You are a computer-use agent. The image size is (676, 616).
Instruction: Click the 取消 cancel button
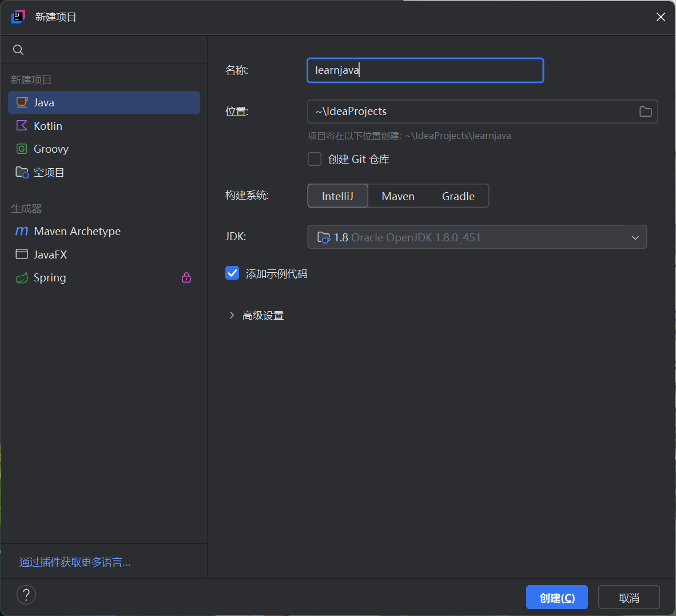[x=629, y=598]
